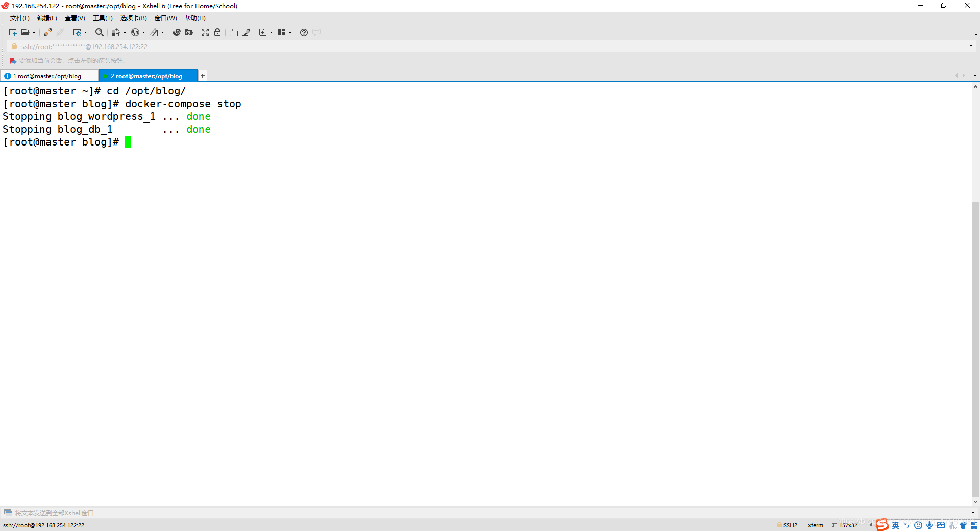Click the Sogou emoji smiley icon
The image size is (980, 531).
tap(918, 525)
